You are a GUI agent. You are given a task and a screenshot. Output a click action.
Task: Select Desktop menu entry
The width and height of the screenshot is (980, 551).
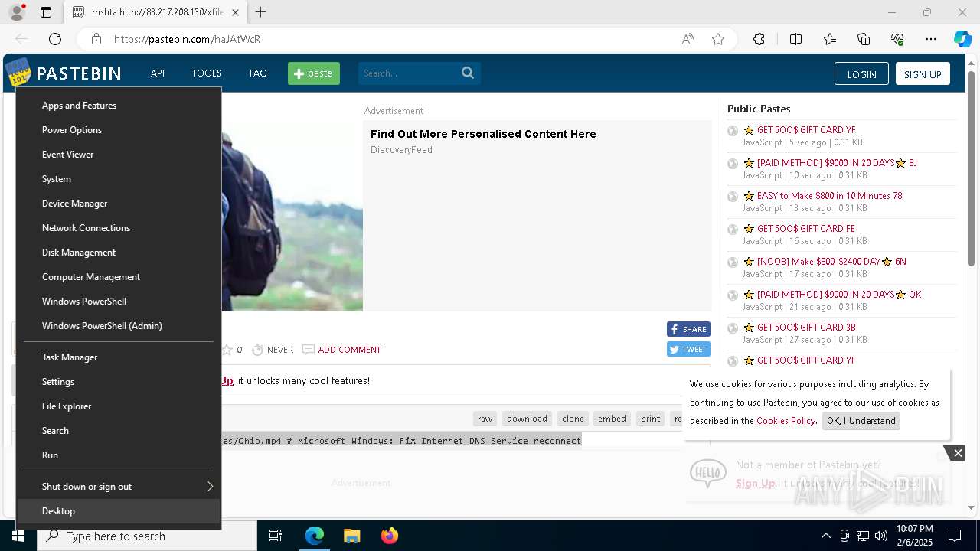click(x=119, y=511)
